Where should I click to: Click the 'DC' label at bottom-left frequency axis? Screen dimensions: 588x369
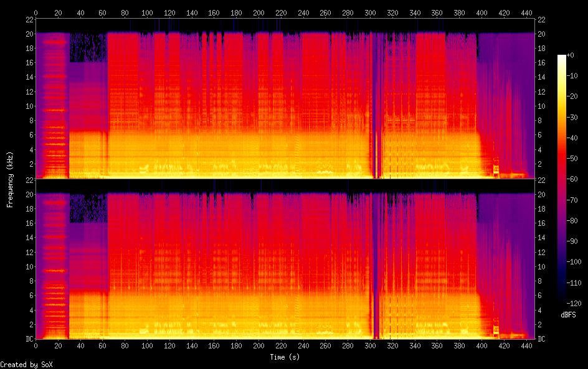[27, 339]
